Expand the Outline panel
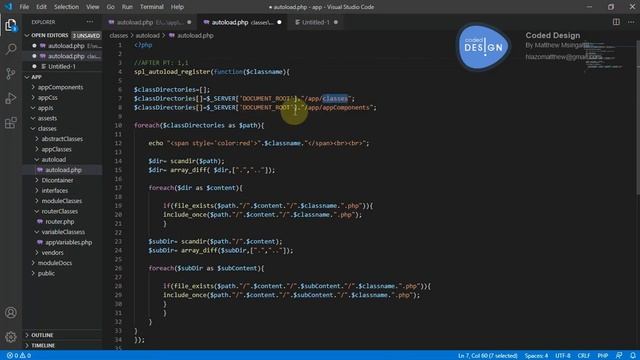640x360 pixels. coord(62,335)
